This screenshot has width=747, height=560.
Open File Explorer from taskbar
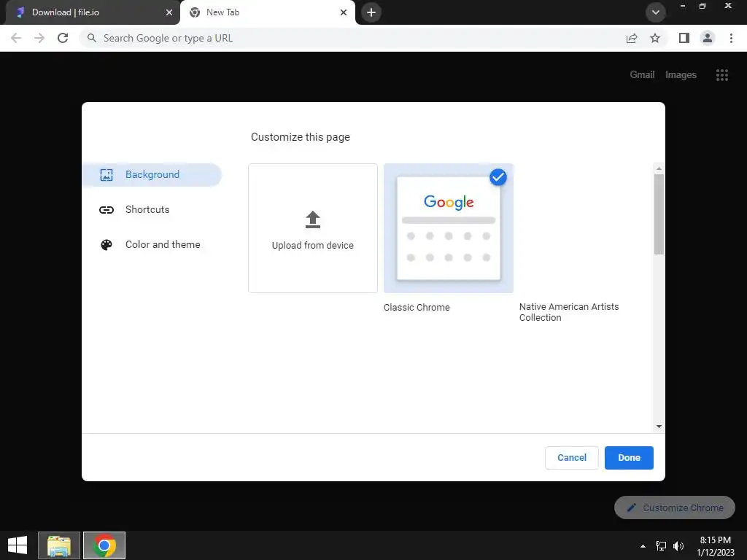tap(59, 545)
